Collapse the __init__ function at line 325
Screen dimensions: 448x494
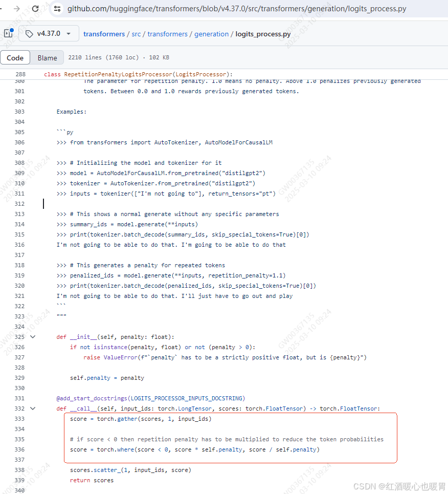[33, 337]
